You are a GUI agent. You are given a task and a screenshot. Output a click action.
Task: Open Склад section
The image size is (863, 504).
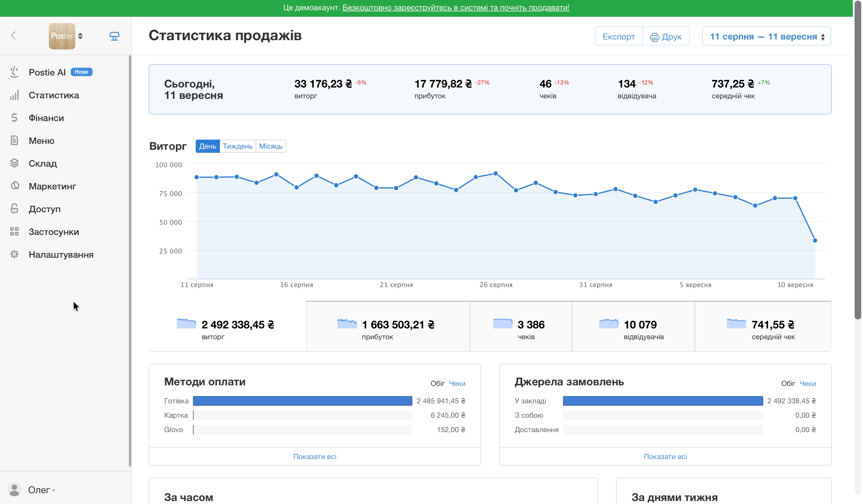click(x=43, y=163)
